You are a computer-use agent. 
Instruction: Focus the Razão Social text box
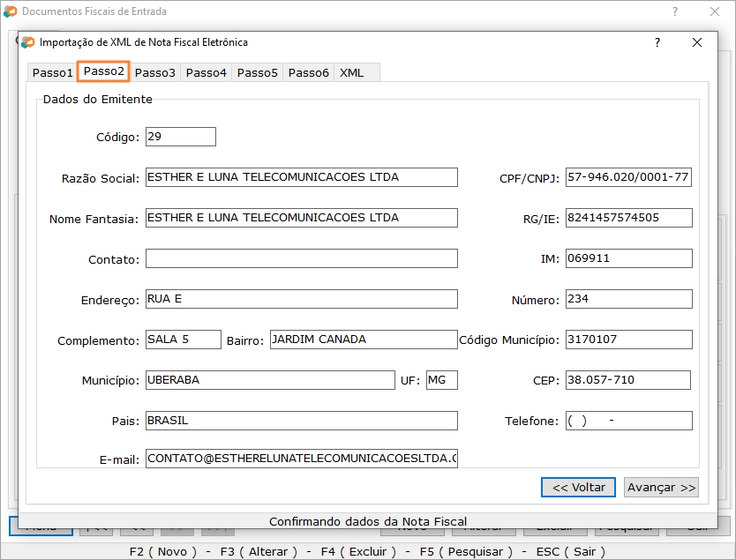coord(301,177)
